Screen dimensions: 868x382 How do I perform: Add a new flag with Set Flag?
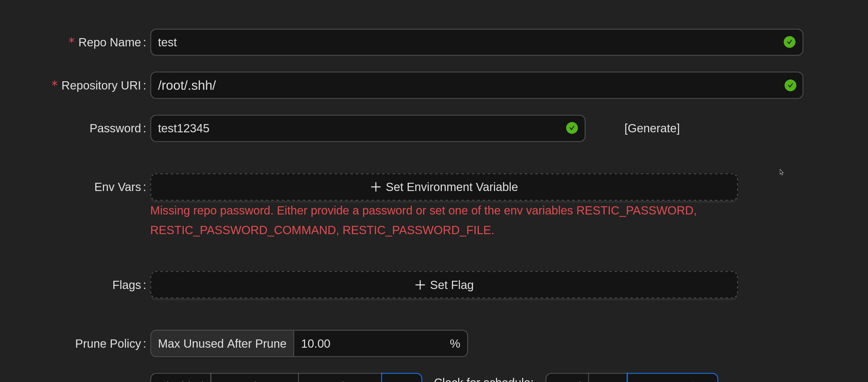coord(452,285)
